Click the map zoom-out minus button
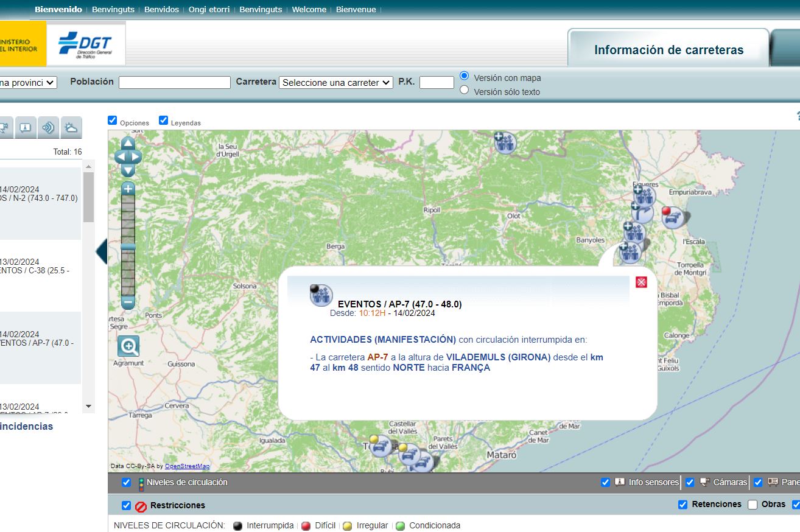 (x=128, y=302)
